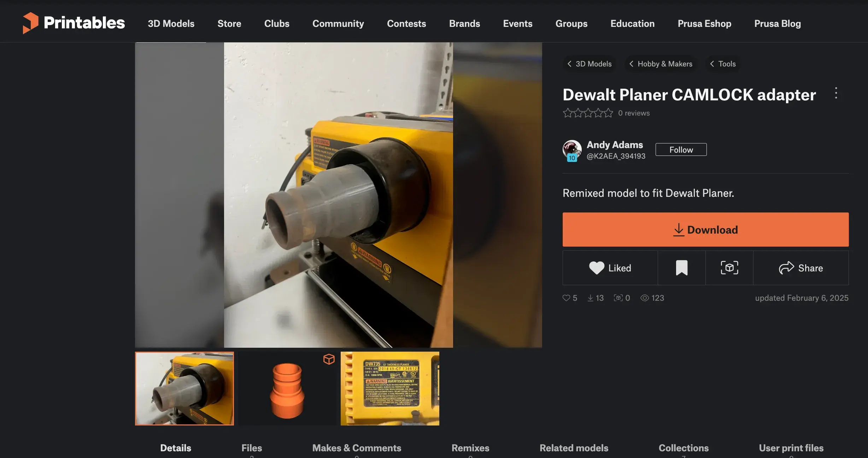Screen dimensions: 868x458
Task: Open the Community menu
Action: [x=338, y=24]
